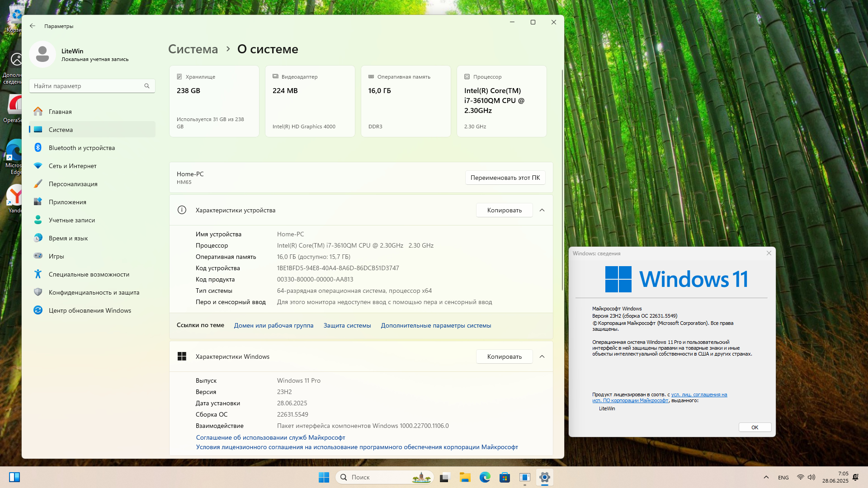Open Специальные возможности settings
Image resolution: width=868 pixels, height=488 pixels.
(89, 274)
